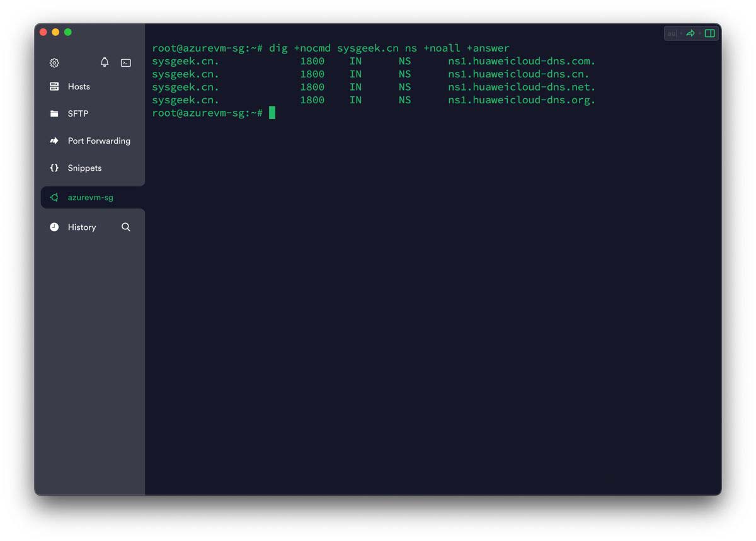Open the notifications bell
756x541 pixels.
coord(105,62)
